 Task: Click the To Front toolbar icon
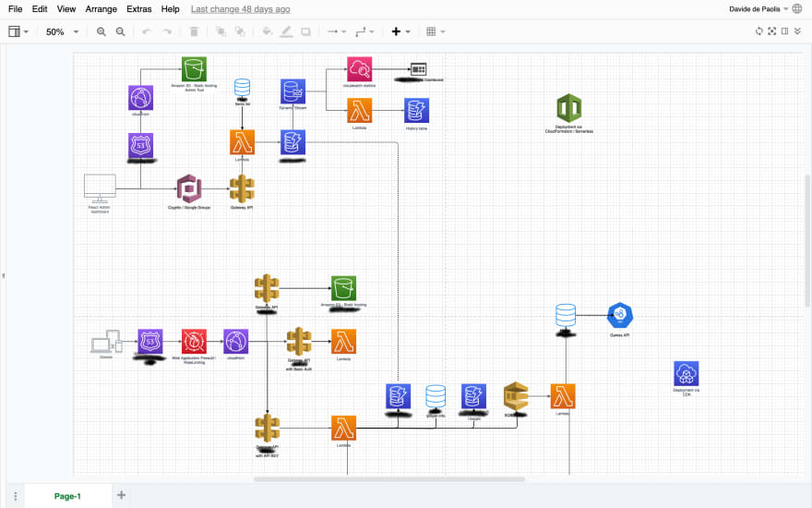221,31
